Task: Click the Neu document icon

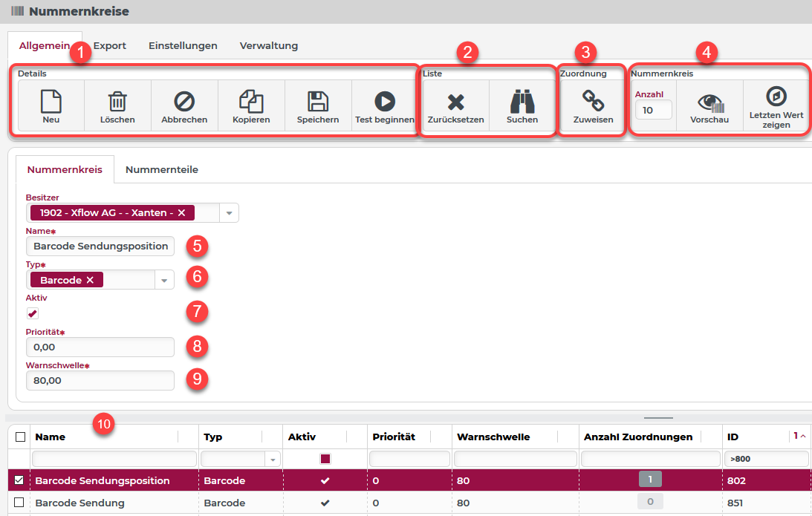Action: pyautogui.click(x=51, y=102)
